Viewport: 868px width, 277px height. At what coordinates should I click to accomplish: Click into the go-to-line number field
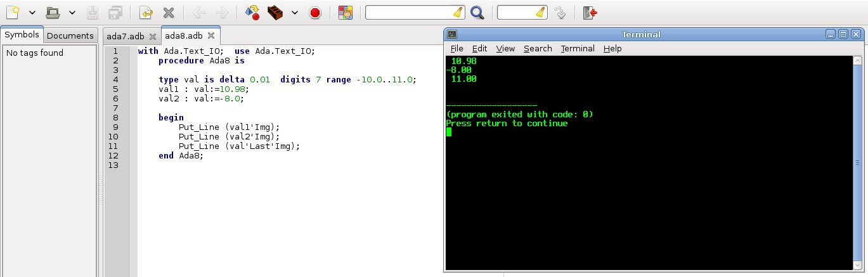(x=516, y=12)
